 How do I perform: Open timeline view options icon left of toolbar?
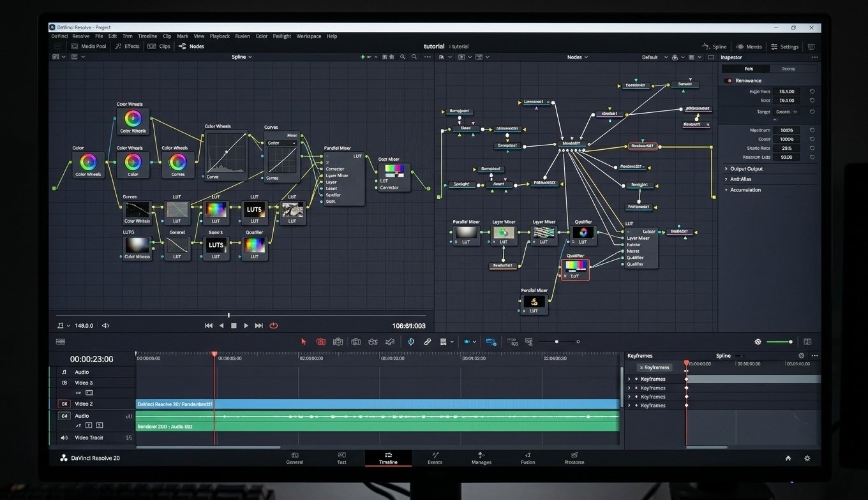click(60, 342)
